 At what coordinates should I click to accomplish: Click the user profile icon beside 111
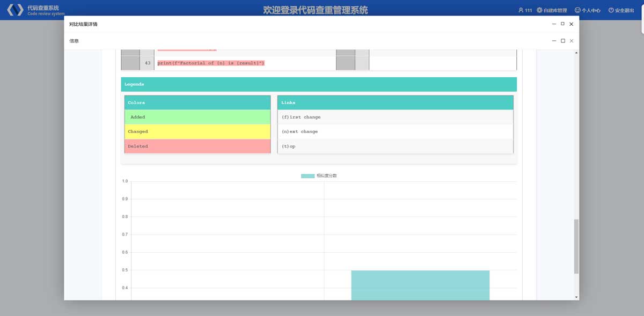pyautogui.click(x=521, y=10)
